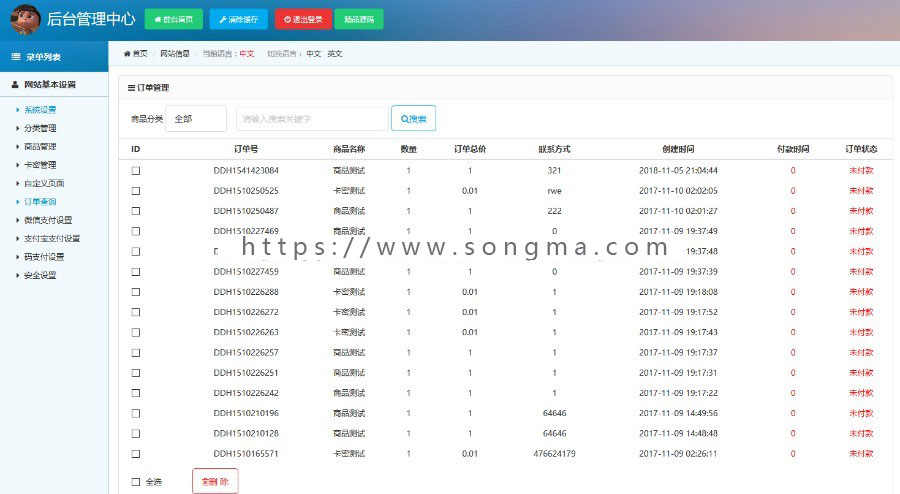Click order number DDH1510165571
Screen dimensions: 900x494
tap(246, 453)
